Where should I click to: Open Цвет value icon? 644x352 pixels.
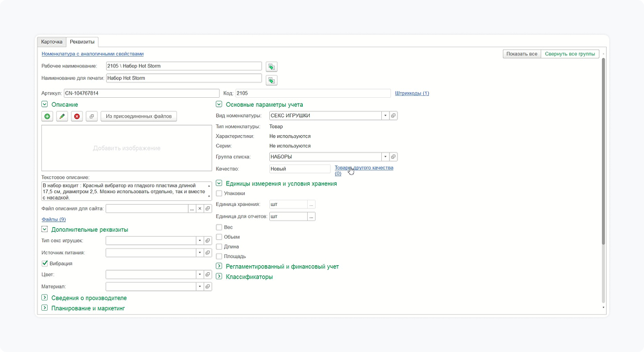click(208, 275)
